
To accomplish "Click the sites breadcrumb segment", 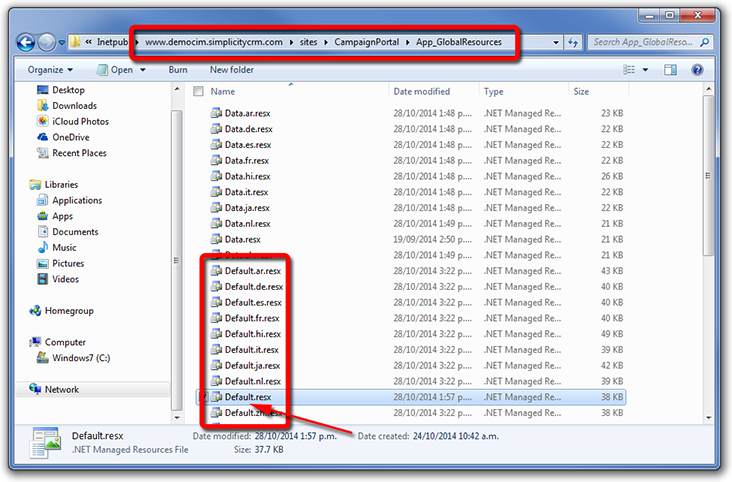I will click(x=308, y=42).
